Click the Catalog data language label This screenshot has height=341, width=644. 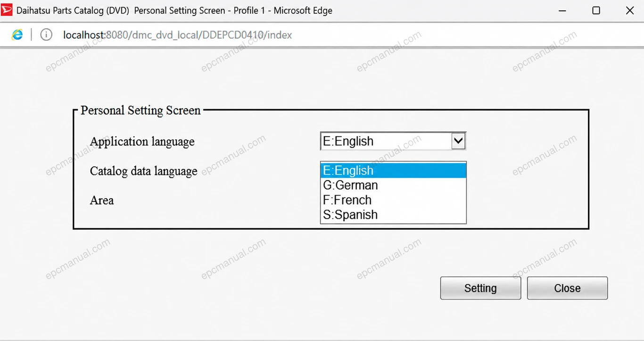coord(144,171)
